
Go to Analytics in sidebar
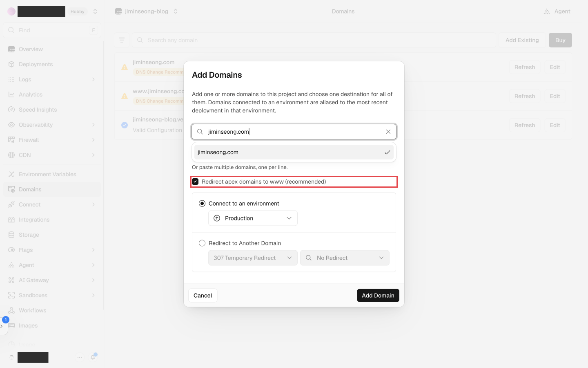click(31, 94)
